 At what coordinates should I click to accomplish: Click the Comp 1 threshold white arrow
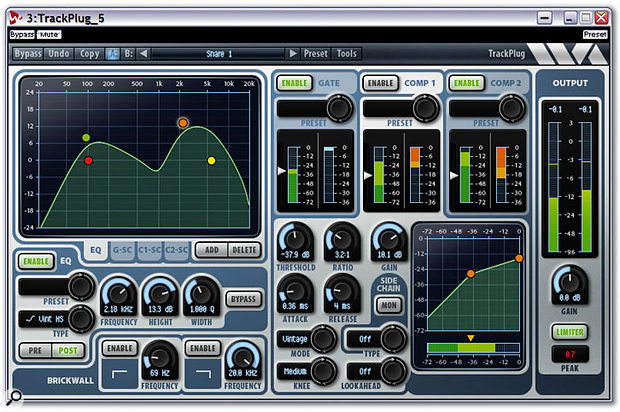coord(368,175)
